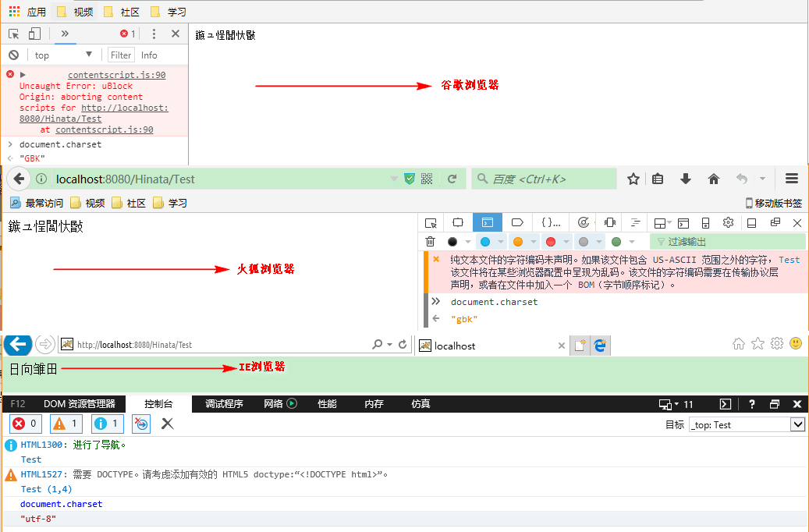This screenshot has width=809, height=532.
Task: Open IE settings gear
Action: coord(776,343)
